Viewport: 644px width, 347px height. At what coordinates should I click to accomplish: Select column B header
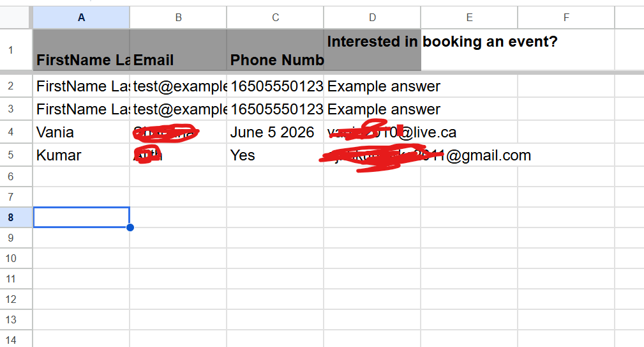178,18
